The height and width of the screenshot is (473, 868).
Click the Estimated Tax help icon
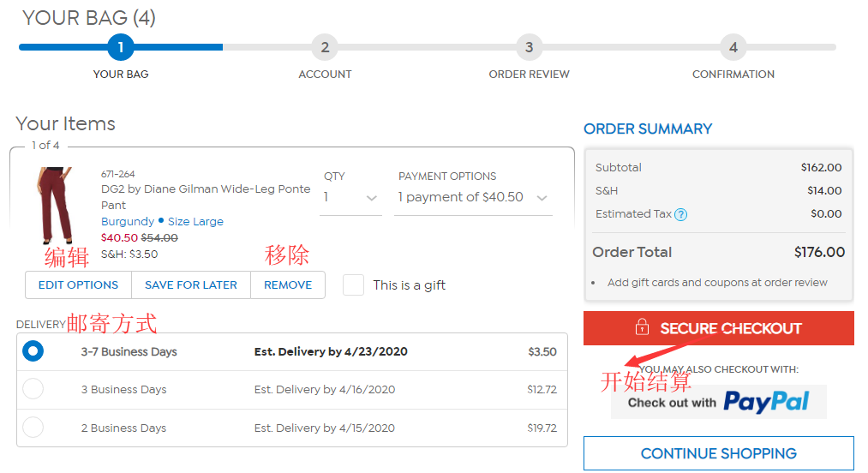[681, 214]
